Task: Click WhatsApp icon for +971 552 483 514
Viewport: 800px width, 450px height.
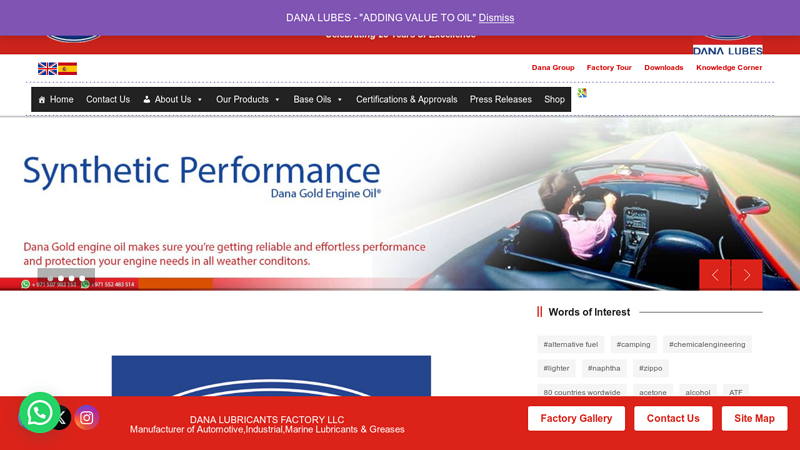Action: (85, 284)
